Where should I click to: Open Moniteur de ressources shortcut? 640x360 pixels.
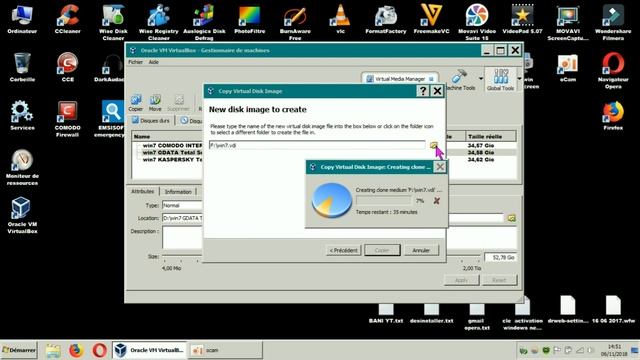click(22, 167)
